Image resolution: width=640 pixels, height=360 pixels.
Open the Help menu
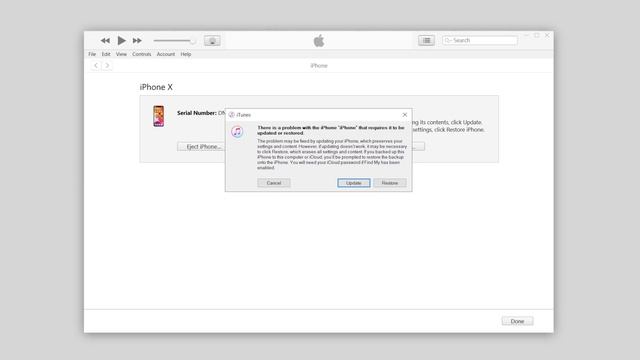(186, 54)
